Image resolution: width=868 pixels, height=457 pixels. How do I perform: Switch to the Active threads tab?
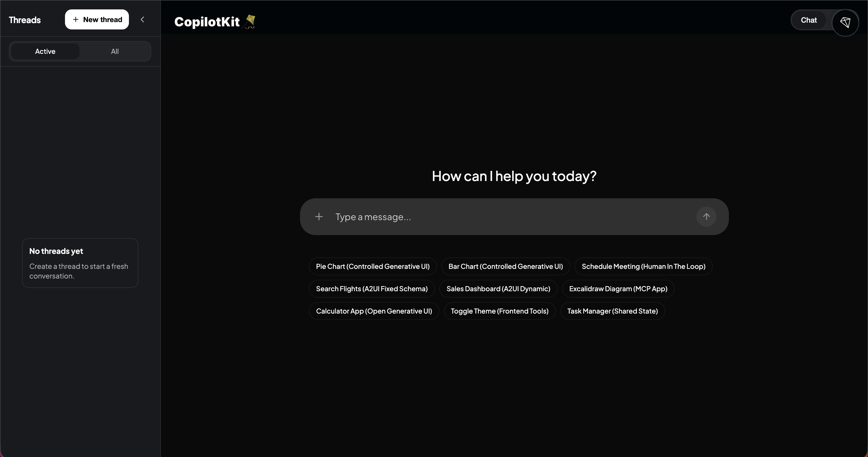pos(45,51)
